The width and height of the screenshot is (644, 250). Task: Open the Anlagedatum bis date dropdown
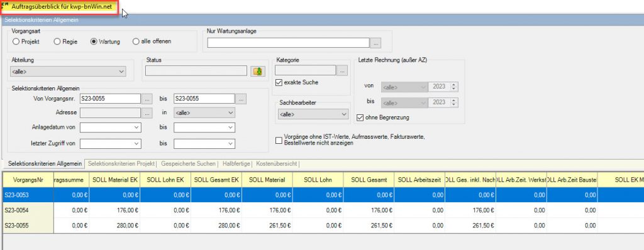point(204,128)
